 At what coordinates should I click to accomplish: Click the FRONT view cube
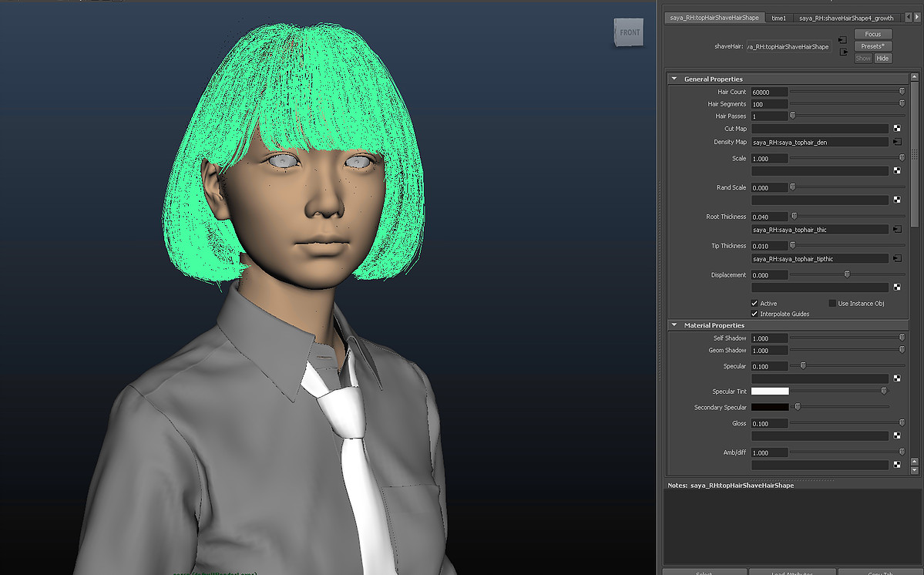pos(629,32)
